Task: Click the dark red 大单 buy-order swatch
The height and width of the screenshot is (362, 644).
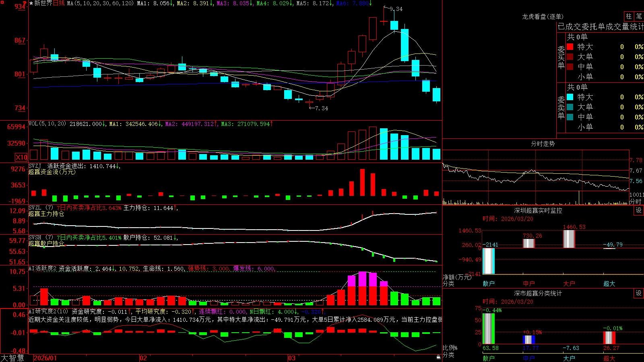Action: (570, 57)
